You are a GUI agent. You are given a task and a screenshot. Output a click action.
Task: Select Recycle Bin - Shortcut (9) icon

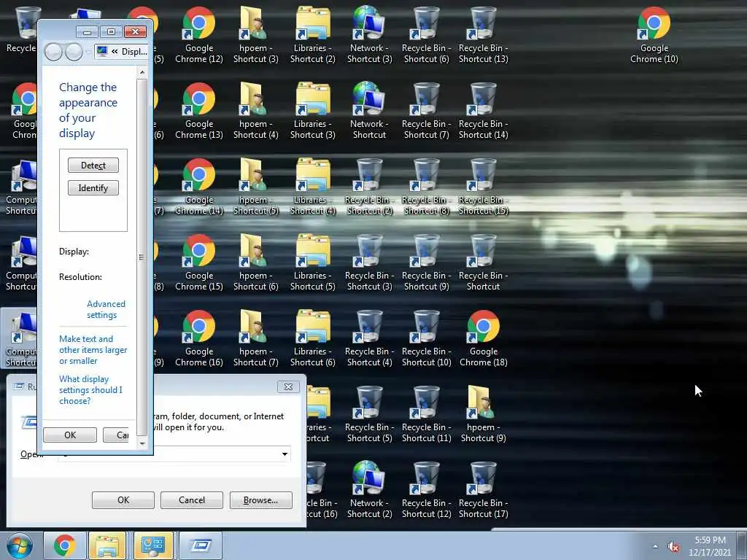pyautogui.click(x=426, y=262)
